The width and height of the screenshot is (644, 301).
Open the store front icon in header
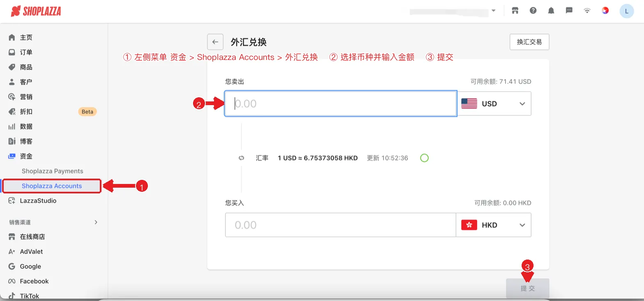(x=515, y=11)
